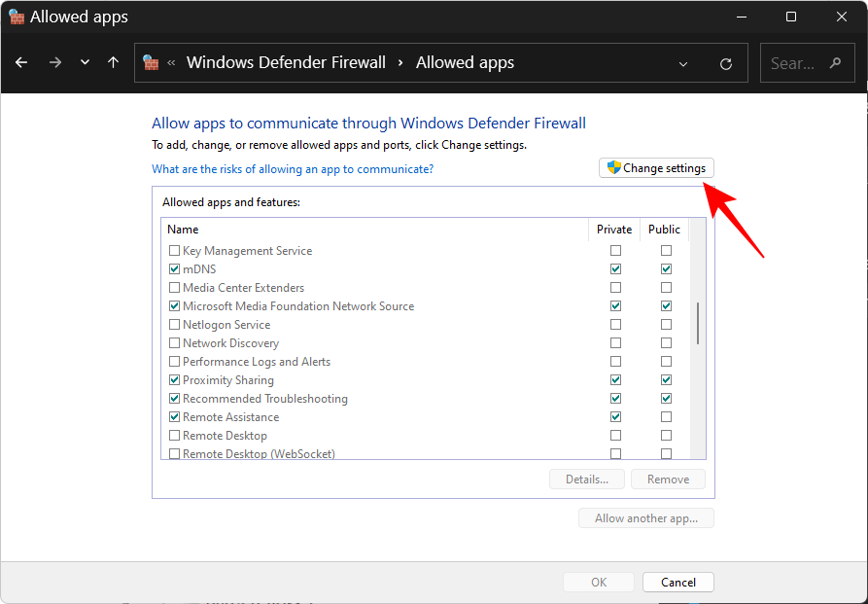
Task: Click the Up one level arrow
Action: [113, 62]
